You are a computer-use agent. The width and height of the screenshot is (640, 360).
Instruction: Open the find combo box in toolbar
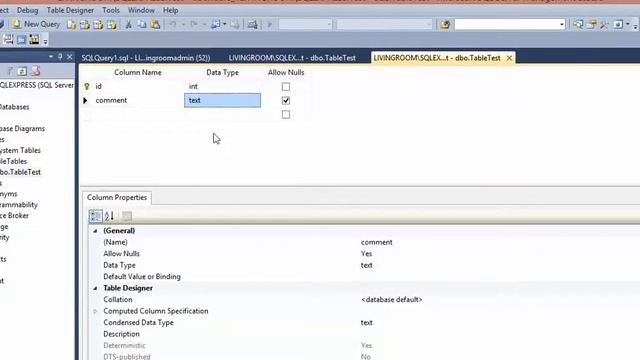tap(562, 24)
